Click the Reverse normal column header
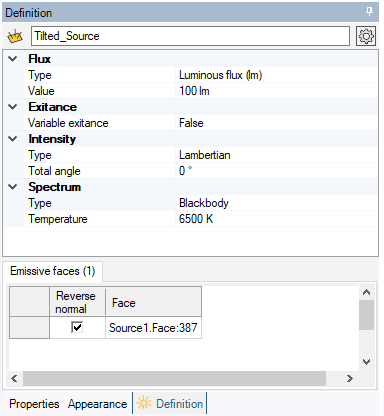 [77, 302]
